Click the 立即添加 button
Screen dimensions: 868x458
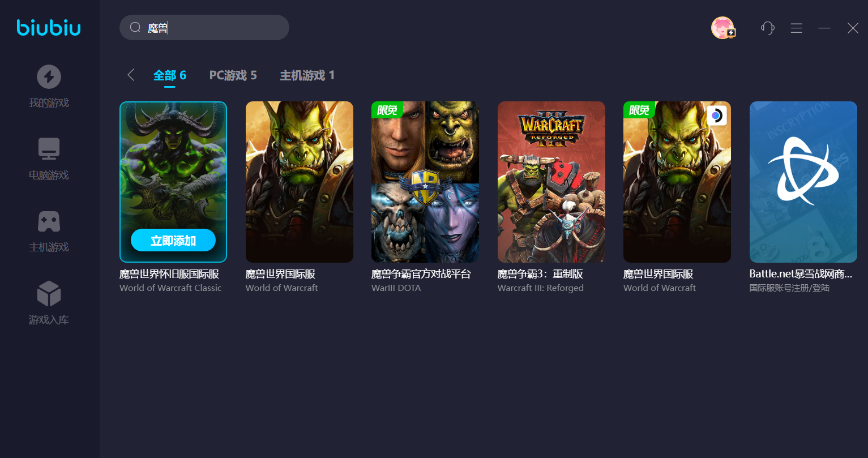coord(173,240)
